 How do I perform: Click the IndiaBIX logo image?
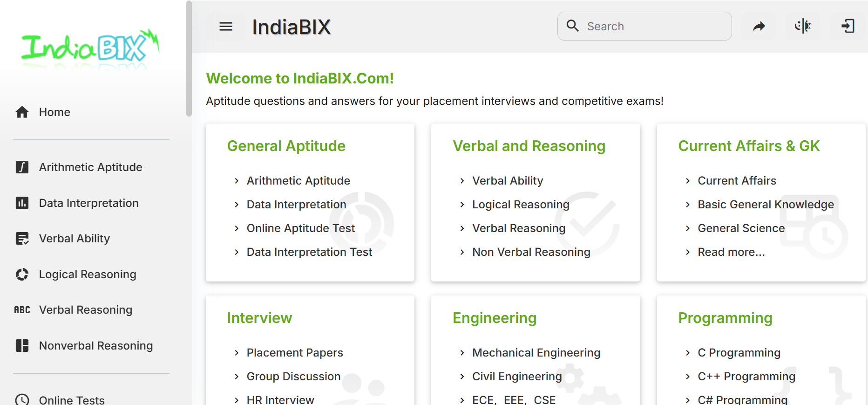coord(90,48)
